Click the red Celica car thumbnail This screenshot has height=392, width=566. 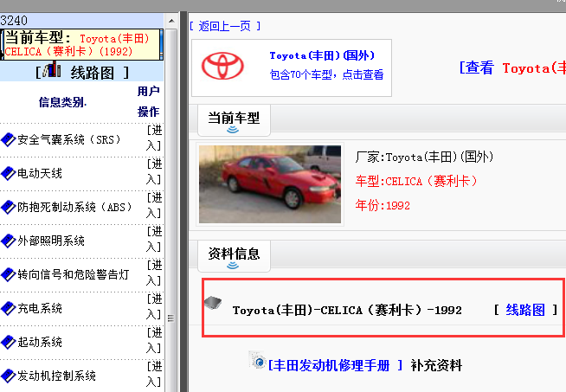click(x=270, y=184)
